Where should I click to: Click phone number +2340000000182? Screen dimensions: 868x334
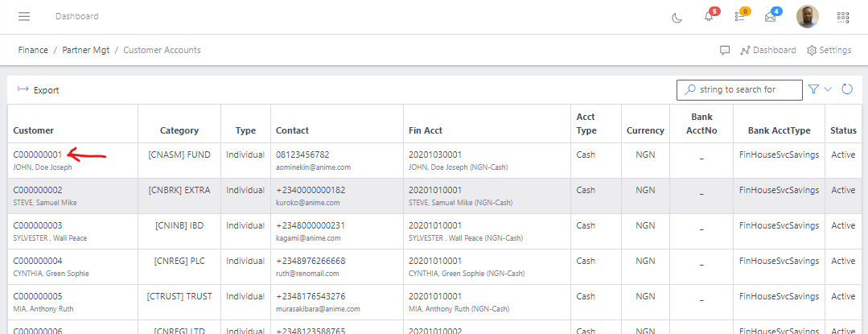[311, 190]
